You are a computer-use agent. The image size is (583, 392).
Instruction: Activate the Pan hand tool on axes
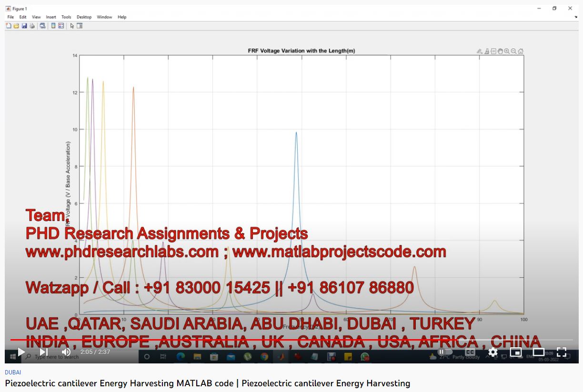tap(500, 51)
